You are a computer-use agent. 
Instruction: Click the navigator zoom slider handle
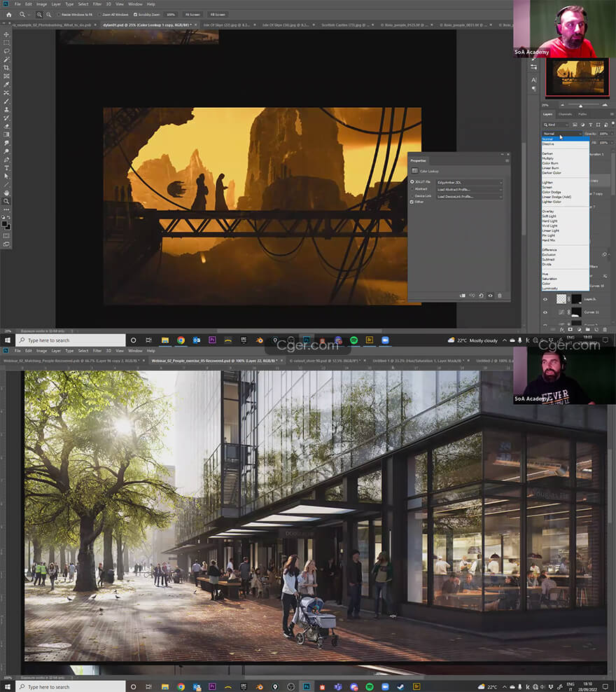581,106
